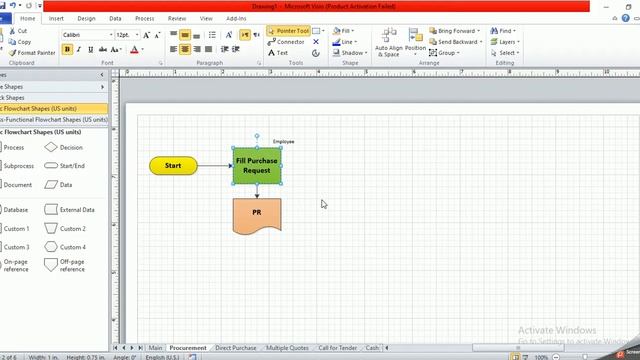Switch to the Multiple Quotes page tab
Viewport: 640px width, 360px height.
point(287,348)
